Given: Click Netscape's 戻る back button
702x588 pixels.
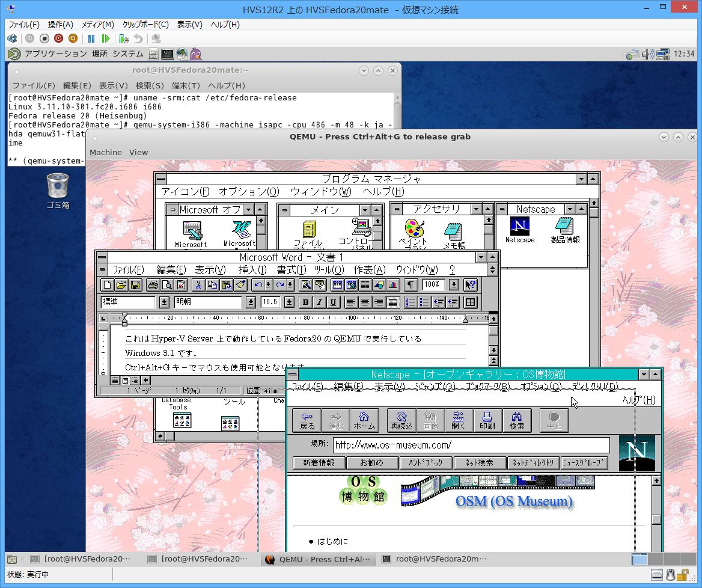Looking at the screenshot, I should 307,420.
